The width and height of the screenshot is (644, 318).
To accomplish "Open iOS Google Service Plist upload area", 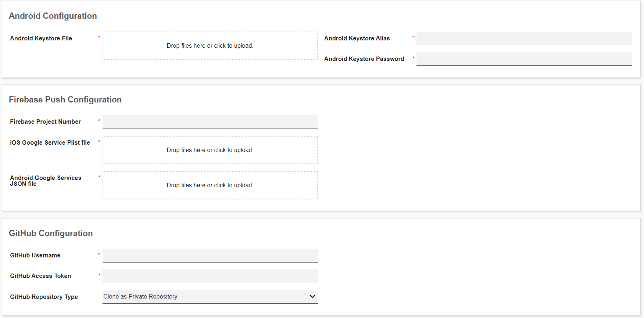I will coord(210,150).
